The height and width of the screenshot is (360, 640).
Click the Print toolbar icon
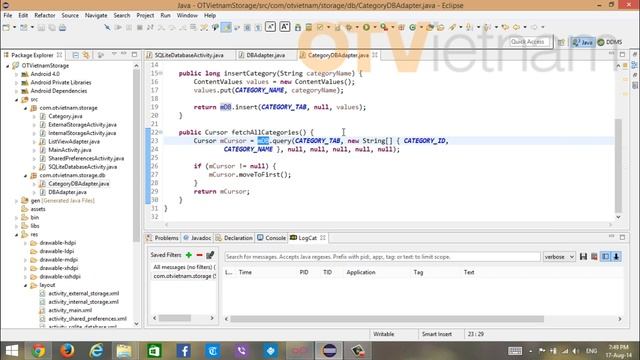point(62,27)
